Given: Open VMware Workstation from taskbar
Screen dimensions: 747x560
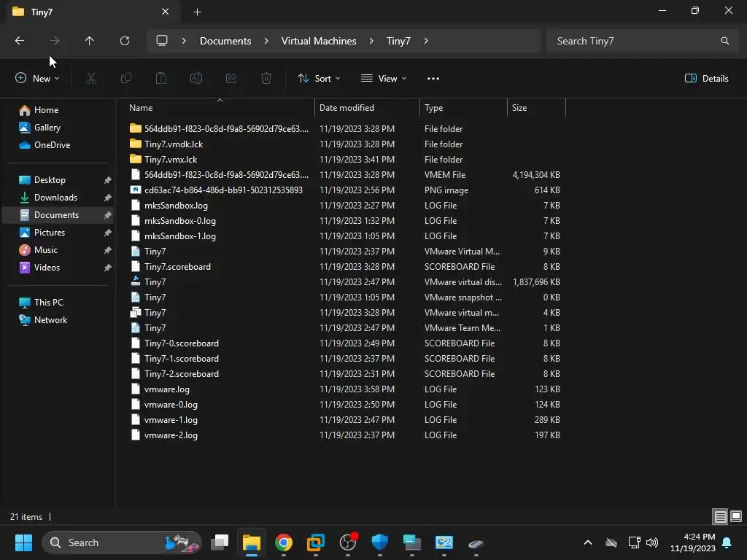Looking at the screenshot, I should point(315,542).
